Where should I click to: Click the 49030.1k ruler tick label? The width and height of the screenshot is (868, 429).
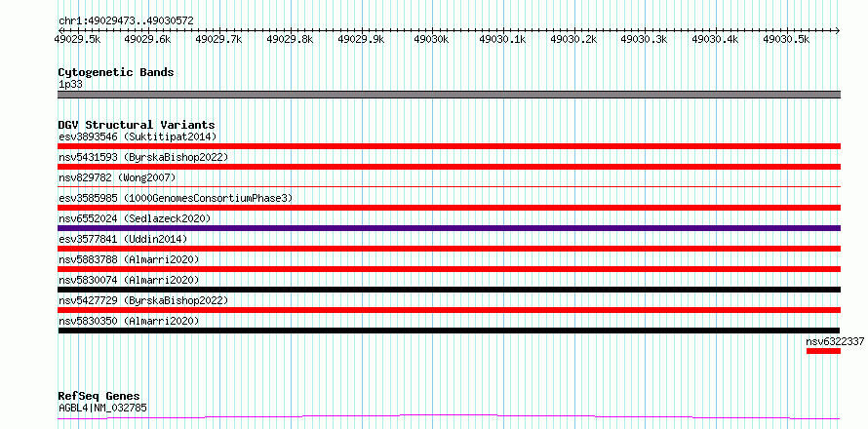[502, 39]
